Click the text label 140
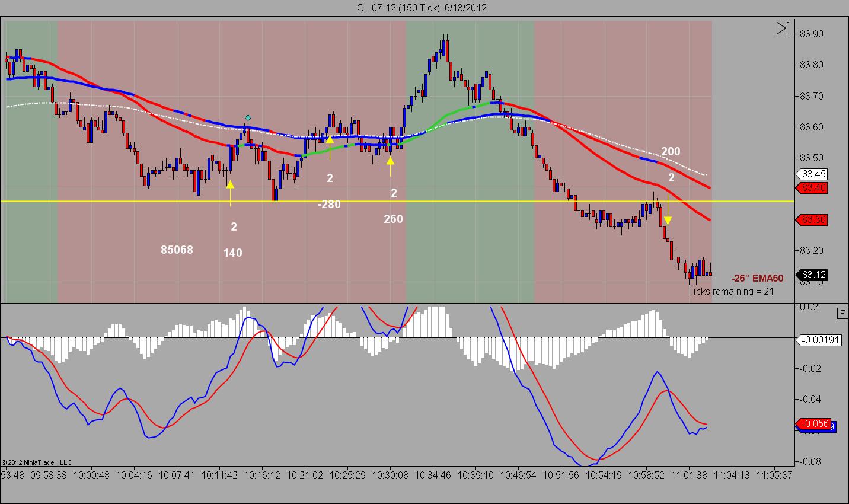This screenshot has width=849, height=504. (x=232, y=253)
